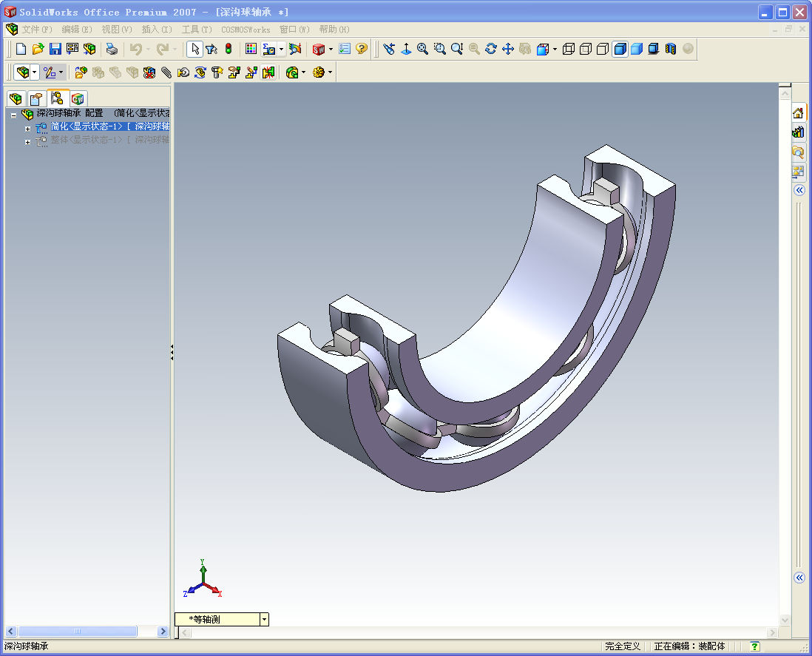Open the 窗口(W) menu
Image resolution: width=812 pixels, height=656 pixels.
point(294,30)
